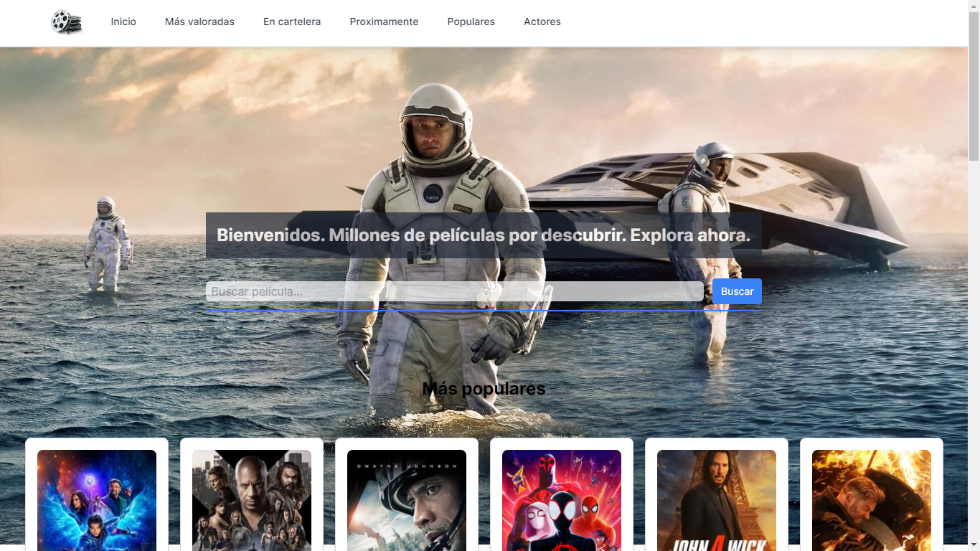
Task: Open the Actores section
Action: point(542,22)
